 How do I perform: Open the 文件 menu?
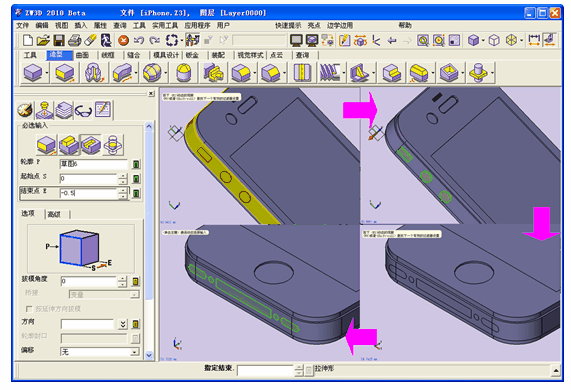[23, 25]
